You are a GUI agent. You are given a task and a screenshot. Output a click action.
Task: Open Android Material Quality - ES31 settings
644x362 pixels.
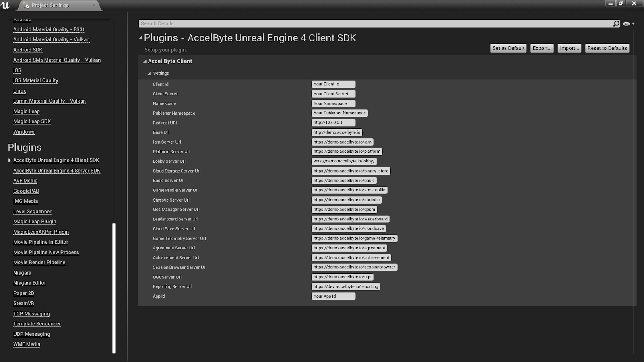49,30
